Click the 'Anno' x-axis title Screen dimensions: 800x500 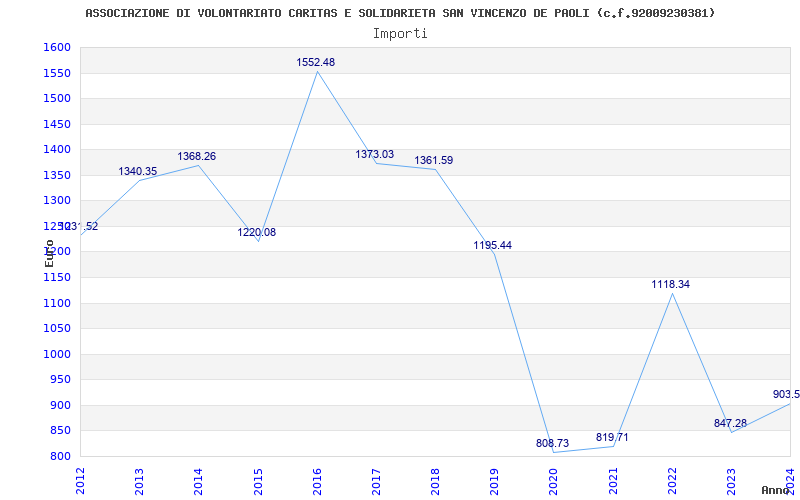click(776, 490)
